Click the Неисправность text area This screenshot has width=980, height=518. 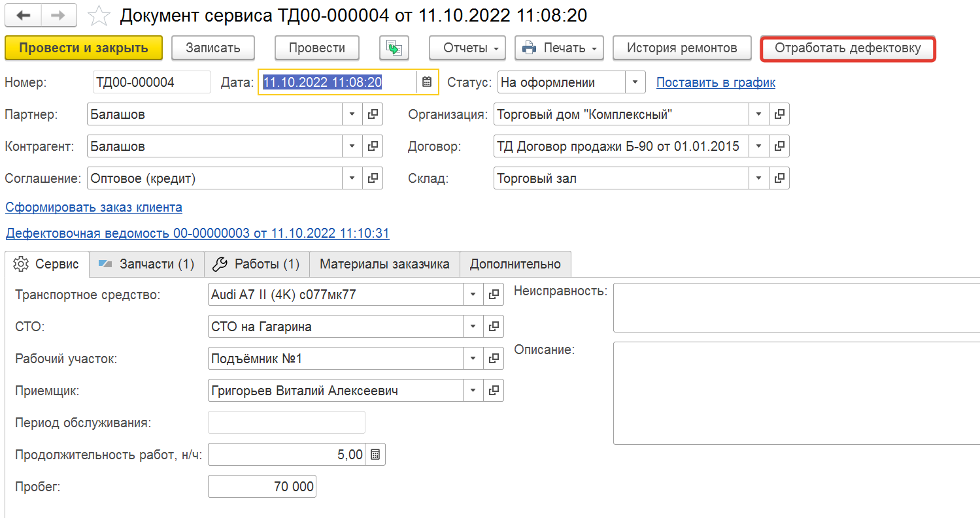point(796,308)
